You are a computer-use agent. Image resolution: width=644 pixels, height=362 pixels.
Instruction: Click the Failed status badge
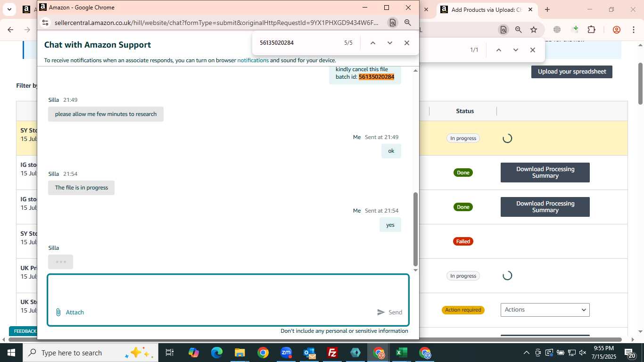click(463, 241)
